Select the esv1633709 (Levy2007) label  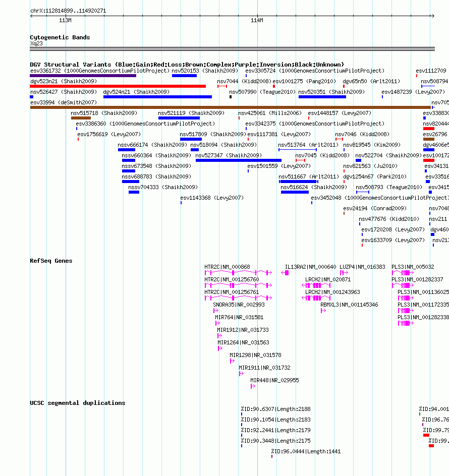(x=393, y=240)
